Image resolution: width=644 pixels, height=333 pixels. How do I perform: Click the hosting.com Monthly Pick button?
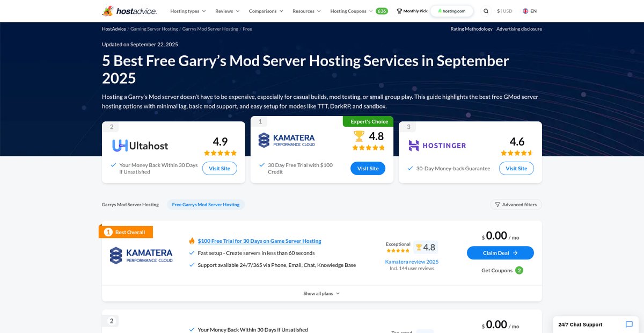(x=452, y=11)
